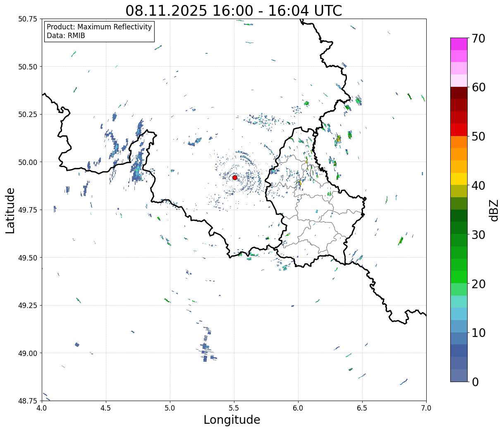Click the latitude tick label 50.00

tap(28, 162)
